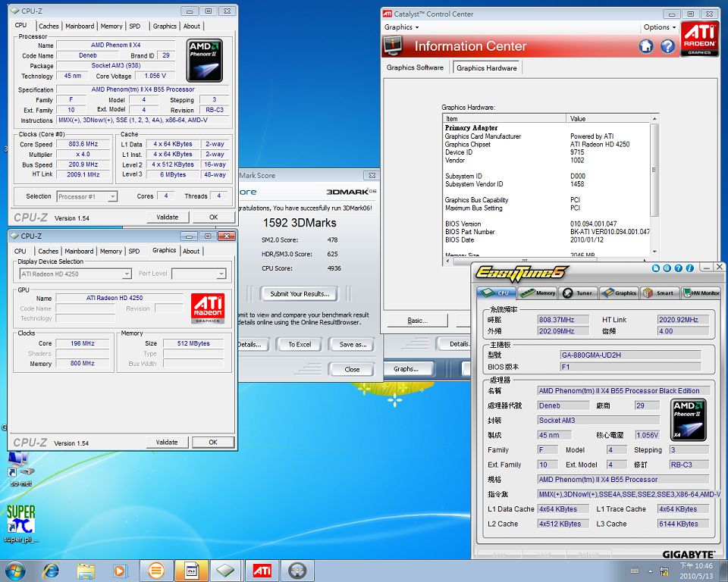Click the down arrow of the hardware list scrollbar
728x582 pixels.
654,252
